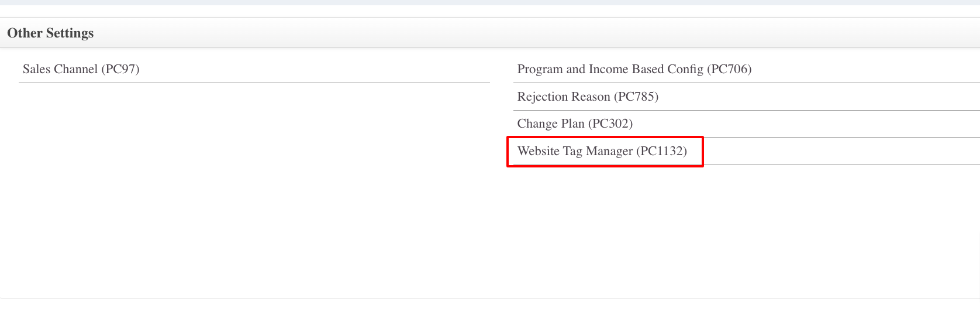The width and height of the screenshot is (980, 322).
Task: Open the Rejection Reason (PC785) link
Action: (x=588, y=97)
